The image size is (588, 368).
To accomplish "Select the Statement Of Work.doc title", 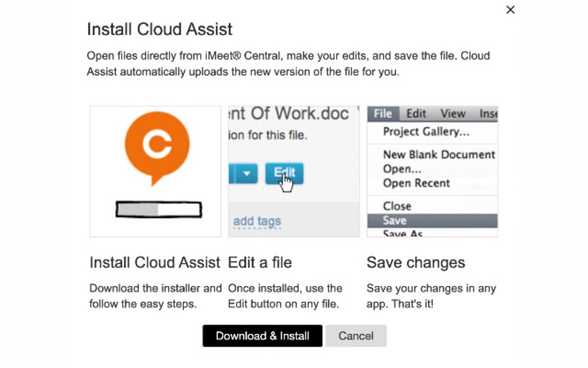I will point(294,114).
